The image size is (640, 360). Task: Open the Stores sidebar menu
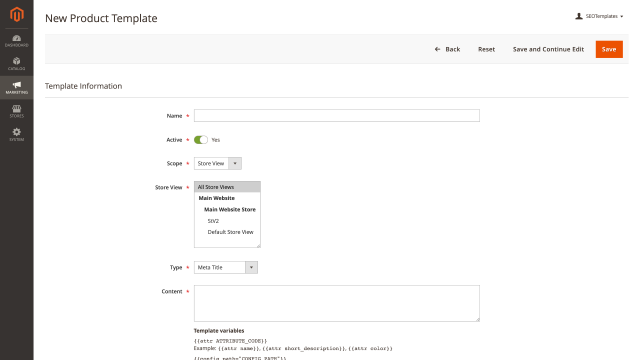click(17, 111)
